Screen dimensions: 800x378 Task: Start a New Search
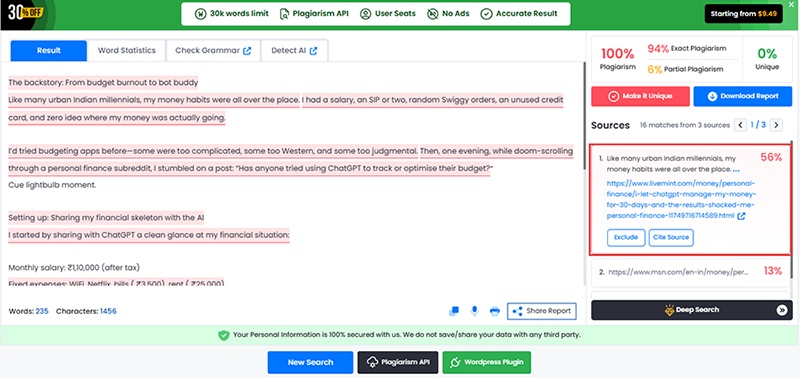click(x=310, y=362)
